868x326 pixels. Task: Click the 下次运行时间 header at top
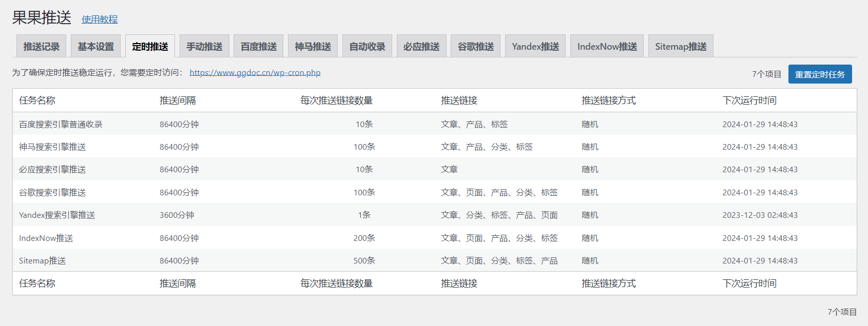point(749,100)
